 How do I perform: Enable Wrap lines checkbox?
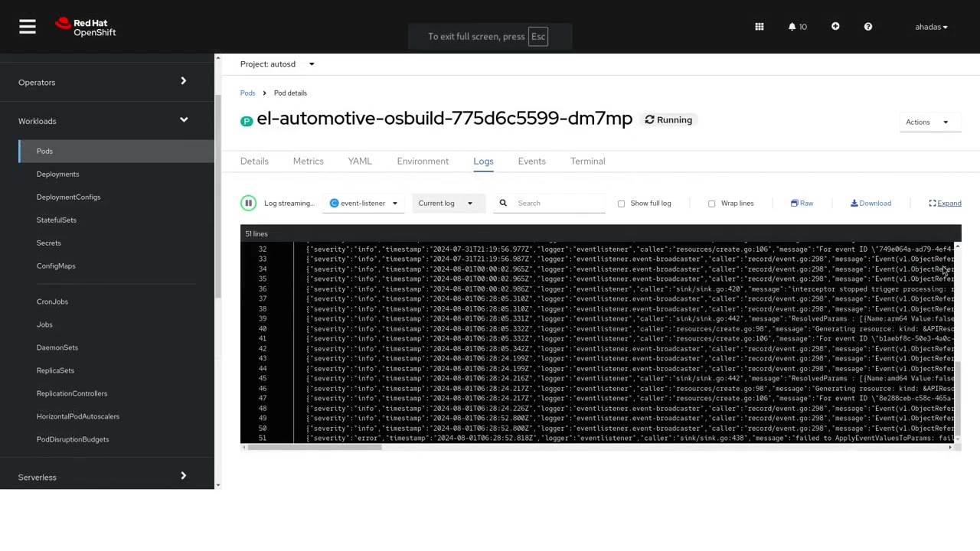pyautogui.click(x=711, y=204)
